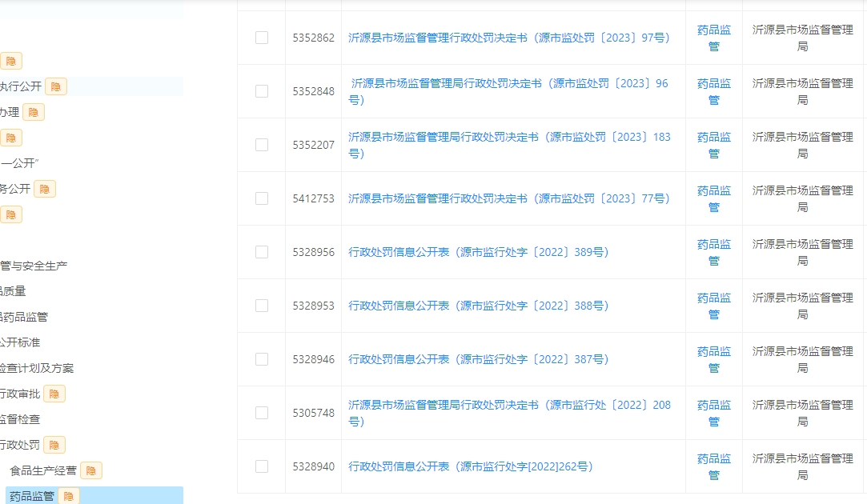
Task: Open 行政处罚信息公开表 〔2022〕389号 link
Action: (478, 252)
